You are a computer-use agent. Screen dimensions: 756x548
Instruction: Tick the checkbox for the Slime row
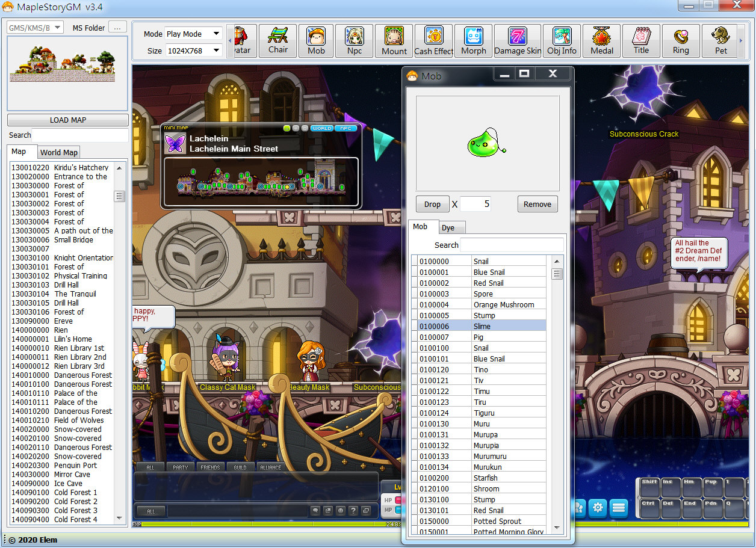[414, 326]
